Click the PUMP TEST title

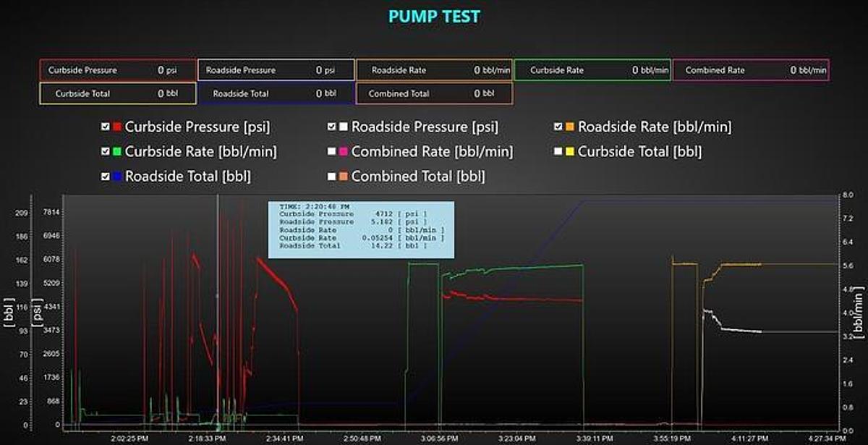coord(434,16)
